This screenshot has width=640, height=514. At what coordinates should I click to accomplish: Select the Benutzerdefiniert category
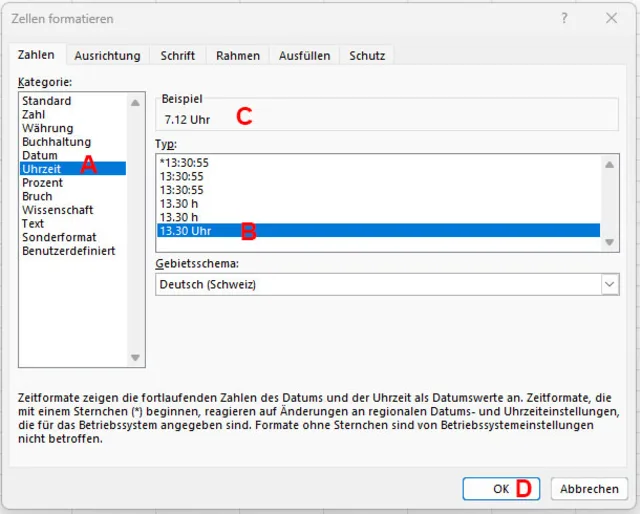pyautogui.click(x=68, y=250)
